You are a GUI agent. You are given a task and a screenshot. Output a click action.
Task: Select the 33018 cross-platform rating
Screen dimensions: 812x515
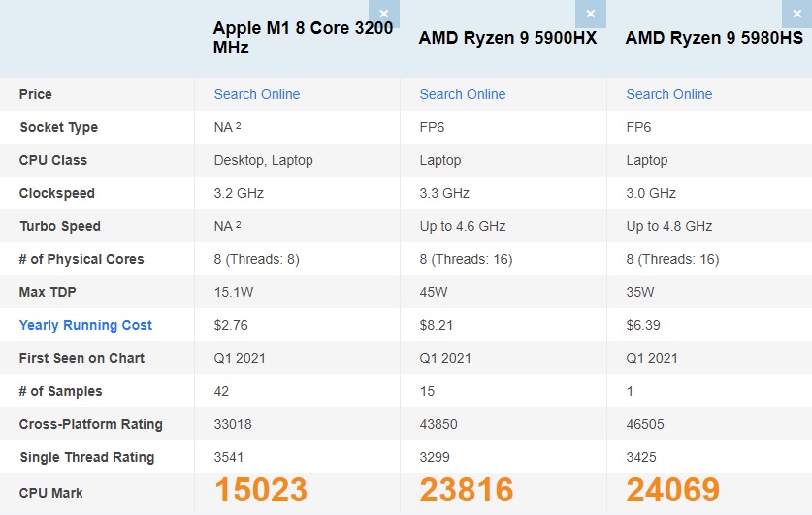[233, 425]
